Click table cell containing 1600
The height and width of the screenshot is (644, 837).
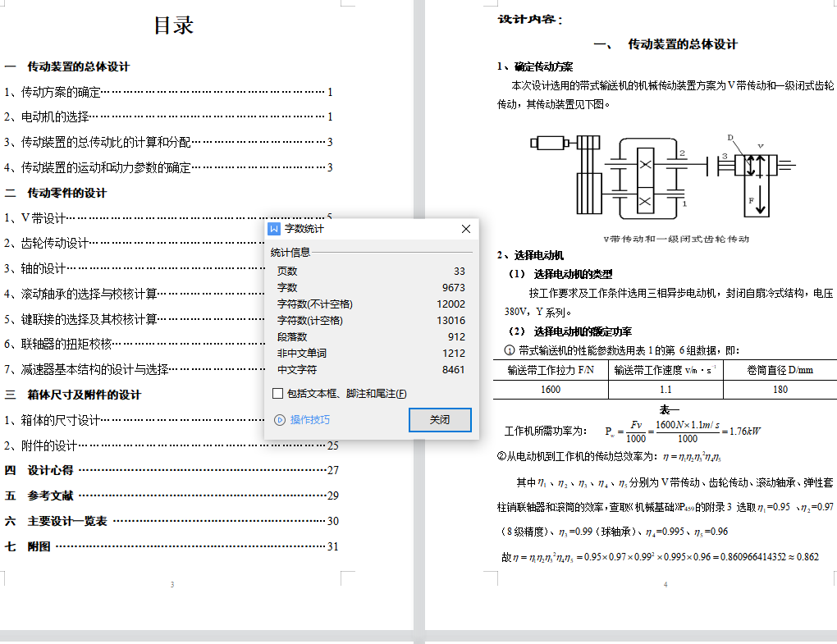[x=551, y=390]
